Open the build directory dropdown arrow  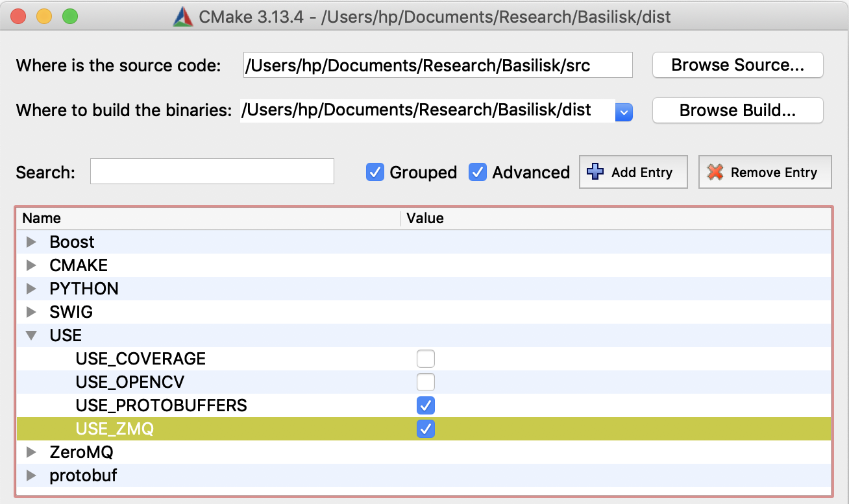(623, 112)
